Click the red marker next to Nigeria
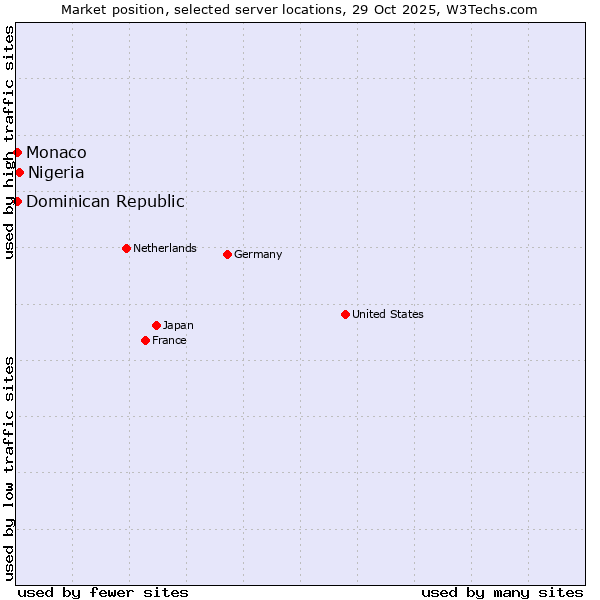600x600 pixels. [19, 172]
